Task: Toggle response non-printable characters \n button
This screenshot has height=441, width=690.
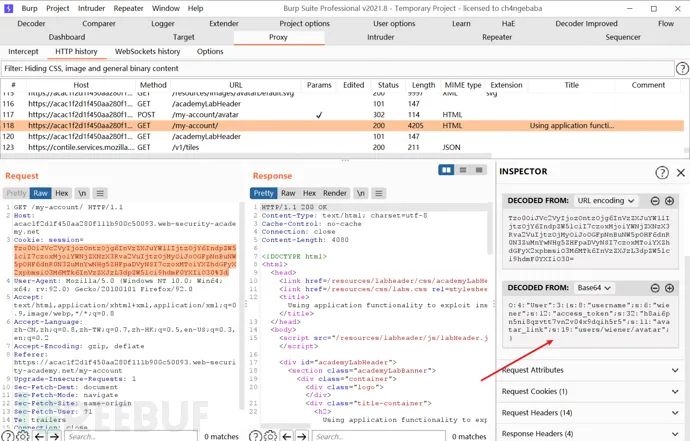Action: pos(361,193)
